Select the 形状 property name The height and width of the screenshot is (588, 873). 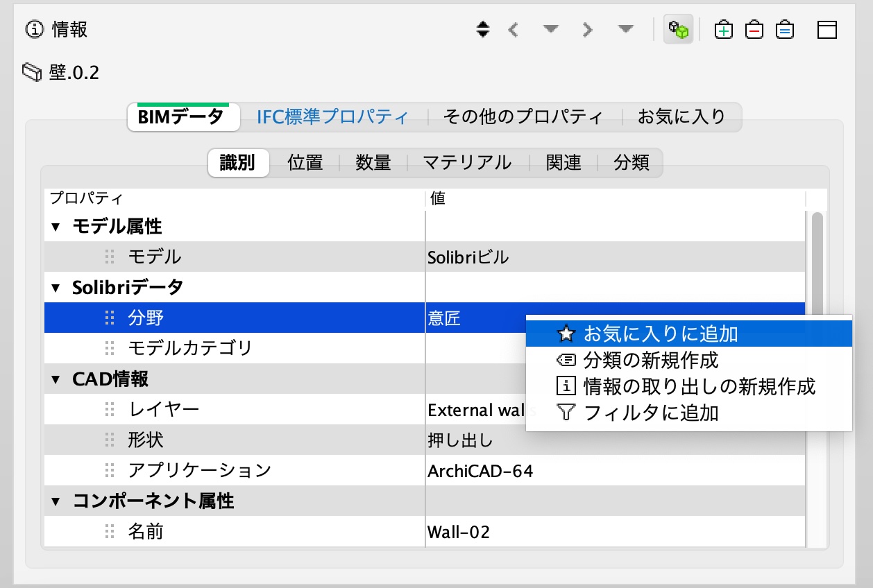(x=146, y=440)
